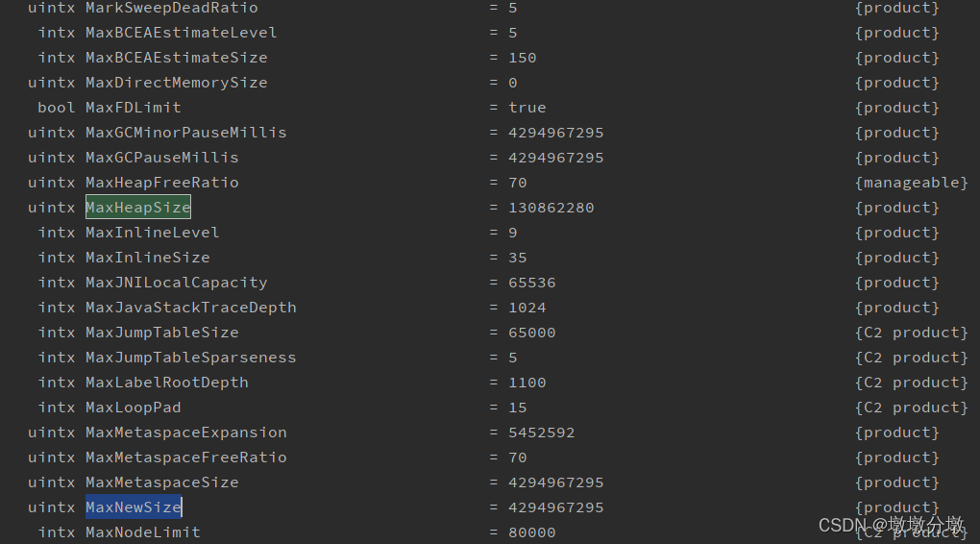Screen dimensions: 980x544
Task: Click the MaxGCMinorPauseMillis value 4294967295
Action: point(555,133)
